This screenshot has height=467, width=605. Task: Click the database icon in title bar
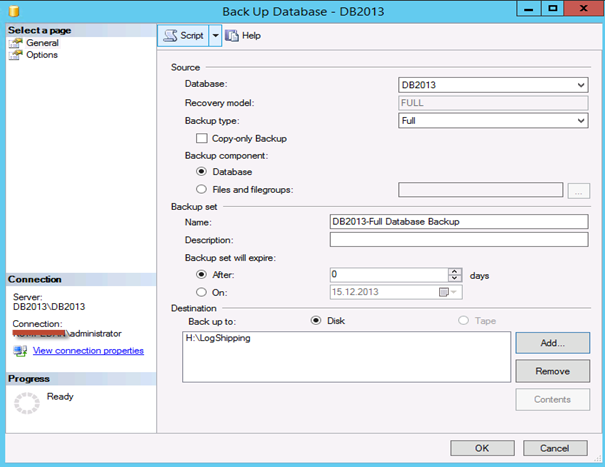tap(15, 11)
